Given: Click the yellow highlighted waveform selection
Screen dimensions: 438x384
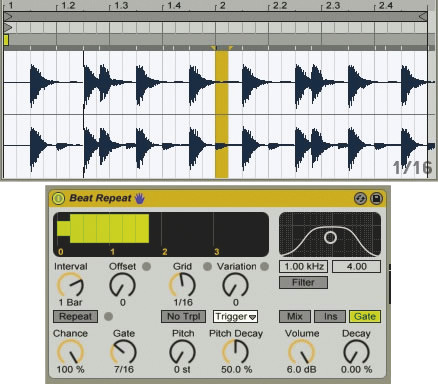Looking at the screenshot, I should 222,114.
